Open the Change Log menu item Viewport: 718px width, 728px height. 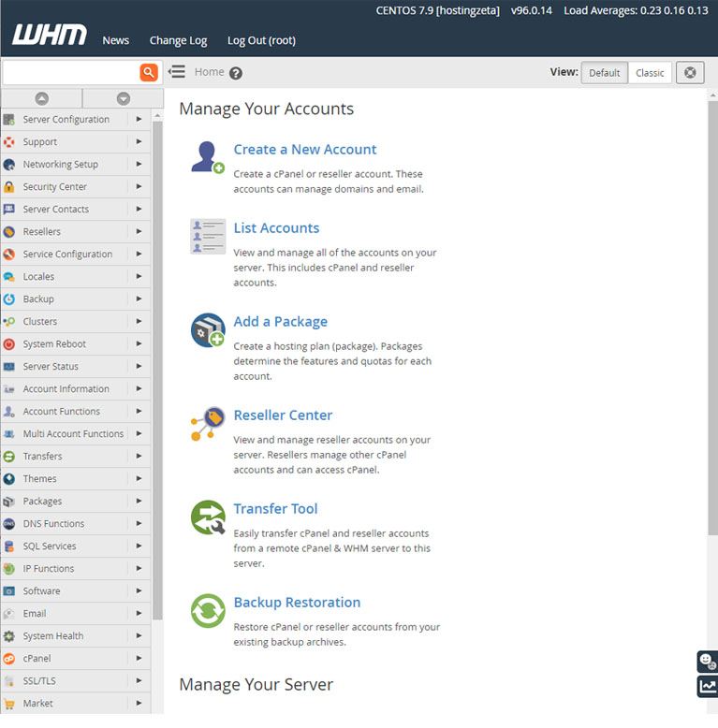(x=178, y=40)
